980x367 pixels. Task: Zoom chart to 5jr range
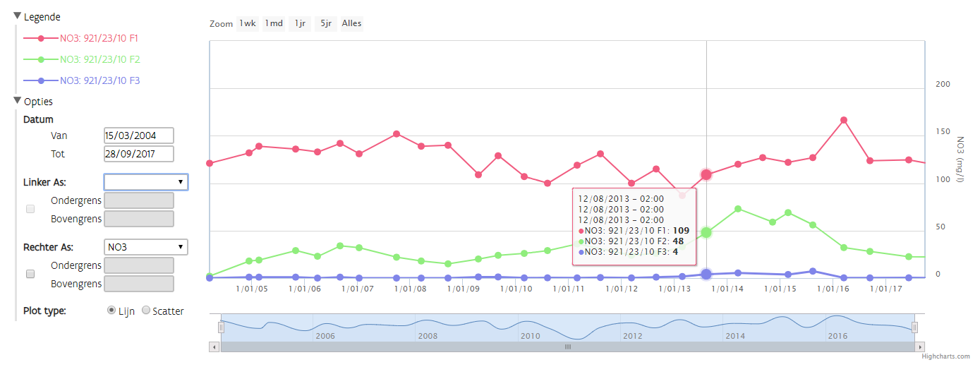point(325,23)
